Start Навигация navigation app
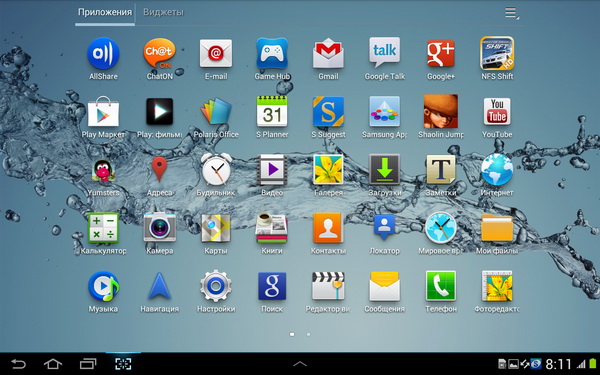 [x=160, y=286]
